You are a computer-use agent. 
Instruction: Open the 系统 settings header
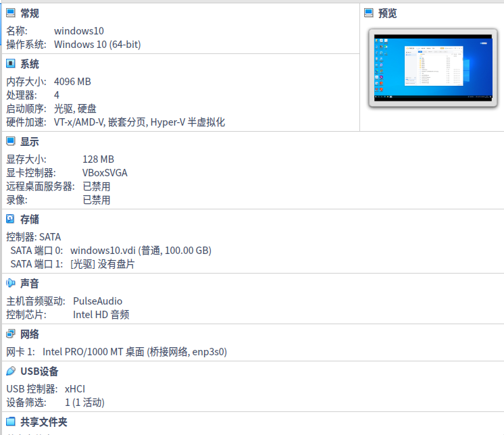coord(30,64)
